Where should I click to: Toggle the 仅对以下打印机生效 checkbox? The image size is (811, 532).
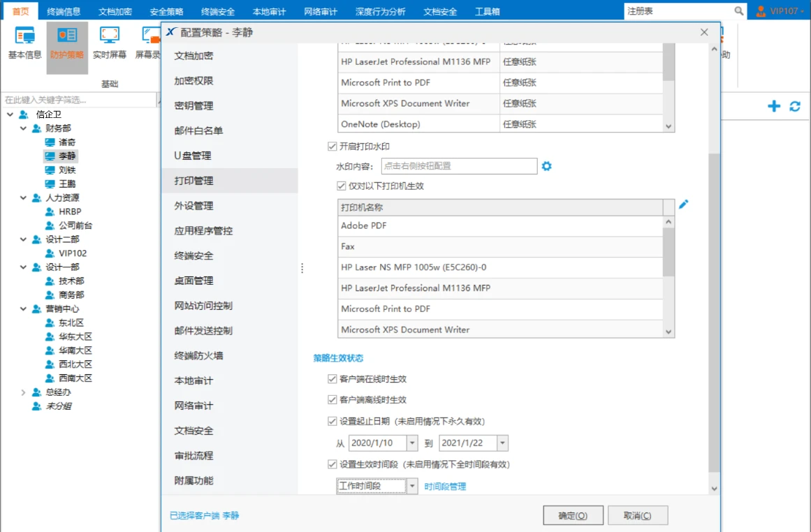(342, 186)
